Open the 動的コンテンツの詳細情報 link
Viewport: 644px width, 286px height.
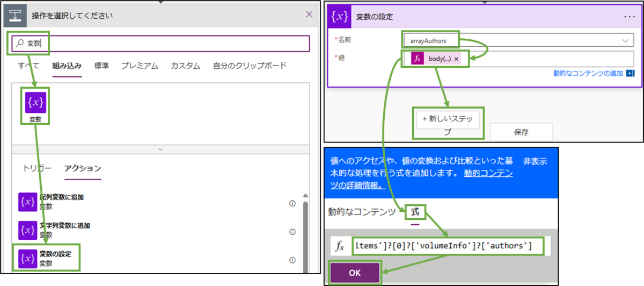tap(422, 180)
